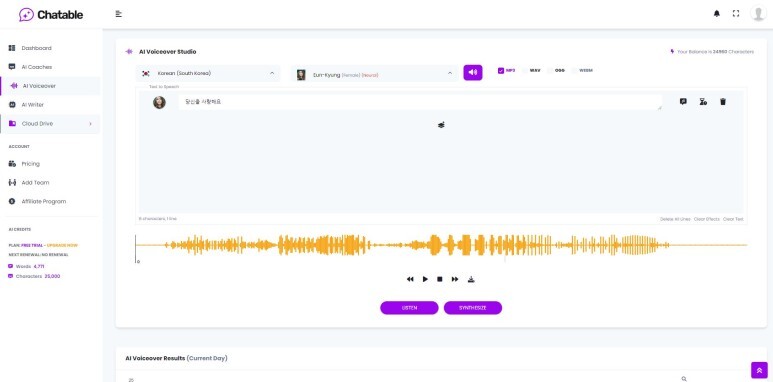773x382 pixels.
Task: Click the AI Voiceover Studio waveform icon
Action: pyautogui.click(x=129, y=52)
